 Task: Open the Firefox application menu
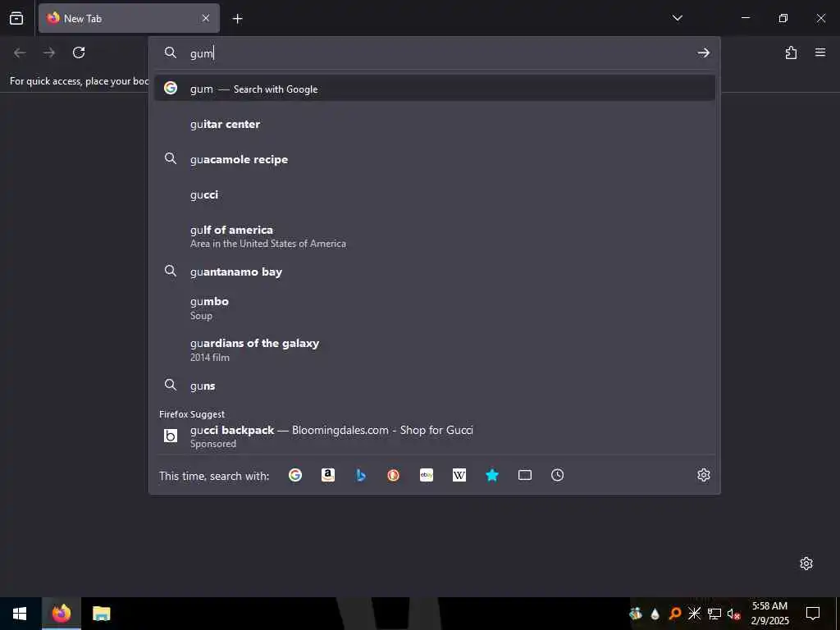click(x=820, y=52)
